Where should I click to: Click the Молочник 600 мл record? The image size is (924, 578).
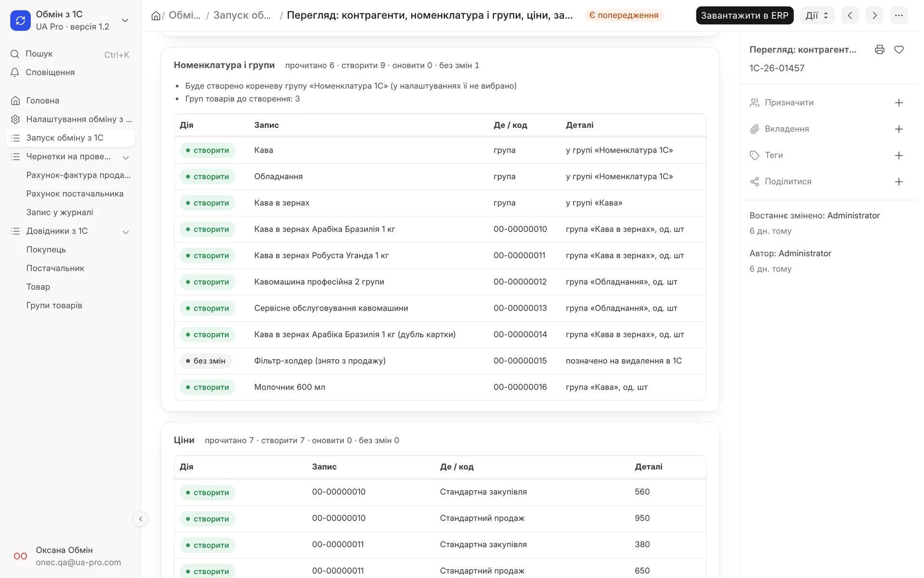click(x=290, y=387)
